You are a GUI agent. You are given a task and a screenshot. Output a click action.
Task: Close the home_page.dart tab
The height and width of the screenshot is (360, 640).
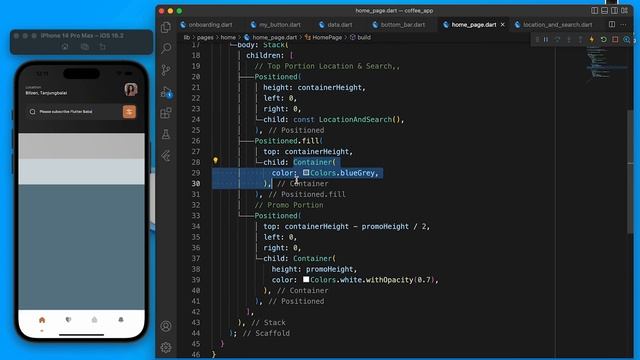coord(503,25)
